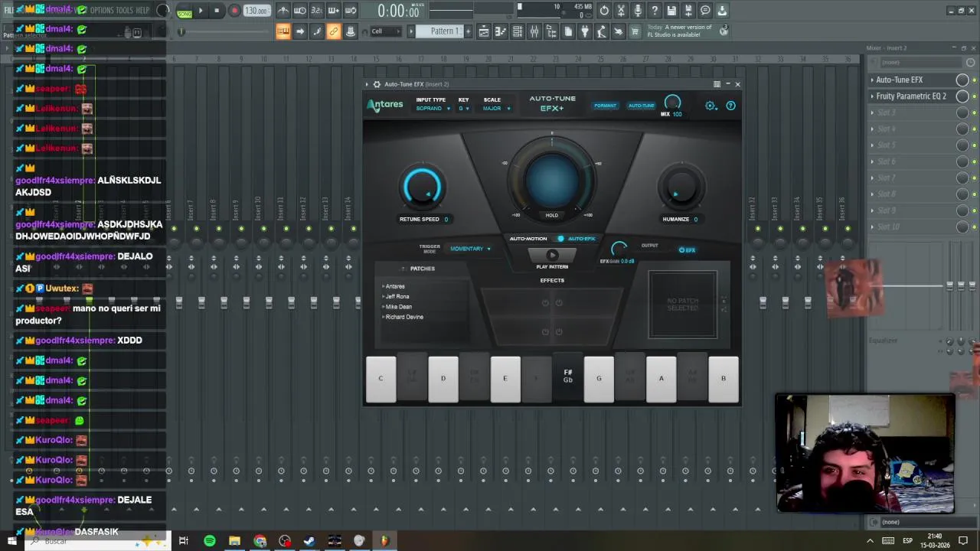Click the plugin picker plug icon
Screen dimensions: 980x551
coord(585,31)
